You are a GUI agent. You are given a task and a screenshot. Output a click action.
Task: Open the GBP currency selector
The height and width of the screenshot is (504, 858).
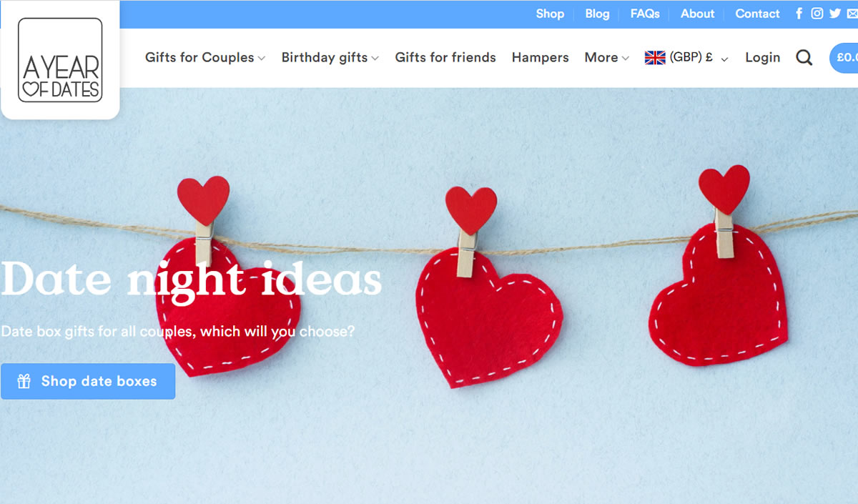[x=686, y=58]
